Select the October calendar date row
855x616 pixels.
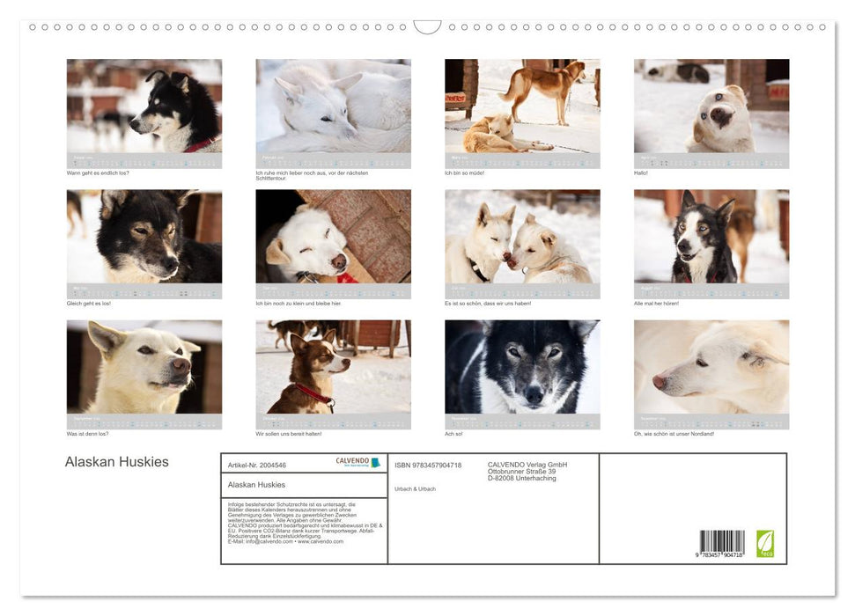(333, 421)
